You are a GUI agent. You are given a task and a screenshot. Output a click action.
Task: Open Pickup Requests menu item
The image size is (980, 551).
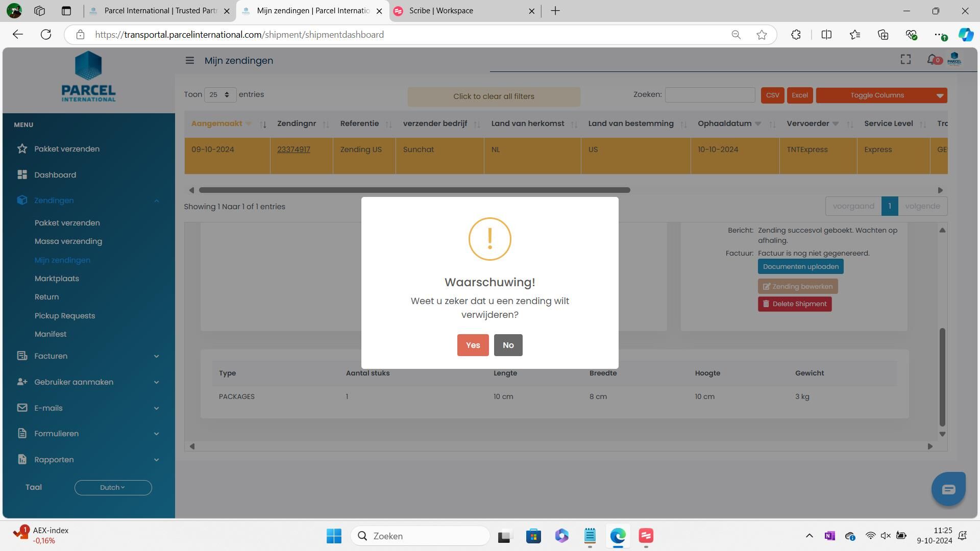point(65,316)
